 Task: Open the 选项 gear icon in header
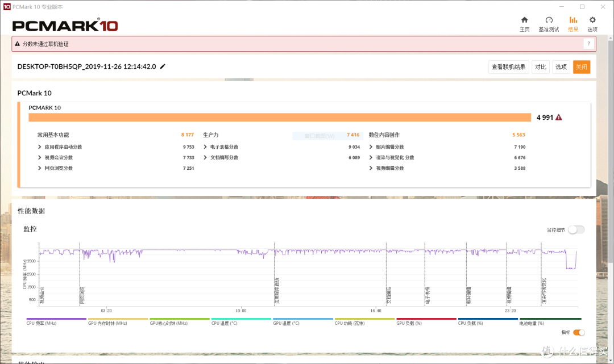tap(592, 20)
